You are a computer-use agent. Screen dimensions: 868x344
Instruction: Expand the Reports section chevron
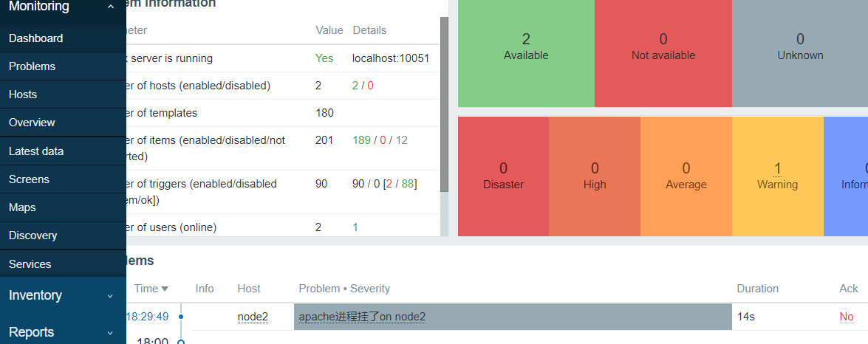[110, 333]
